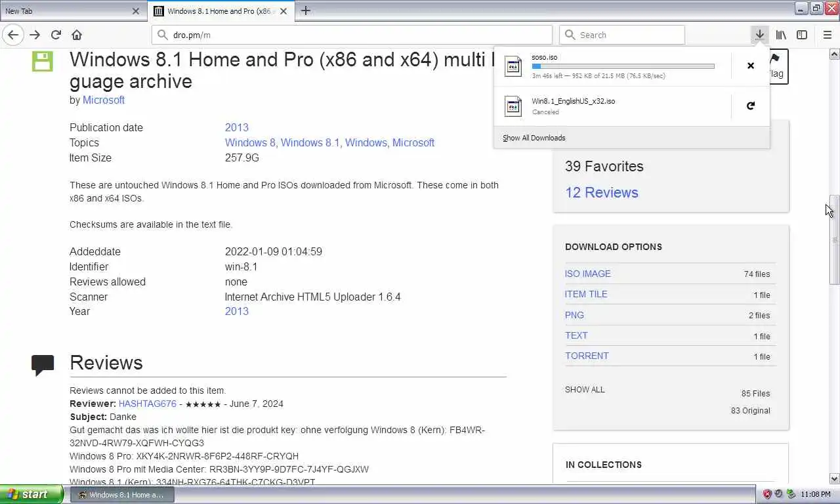
Task: Toggle the sidebar view icon
Action: click(x=802, y=35)
